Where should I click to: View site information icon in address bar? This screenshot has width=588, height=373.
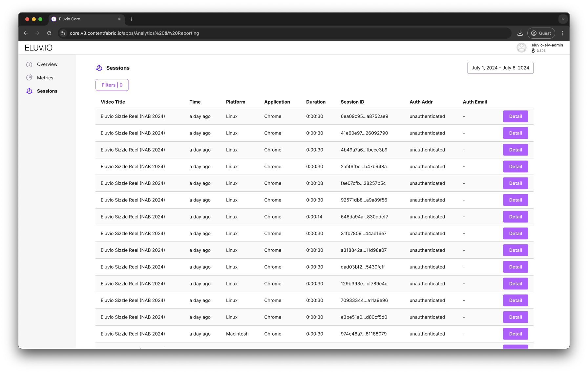pyautogui.click(x=64, y=33)
